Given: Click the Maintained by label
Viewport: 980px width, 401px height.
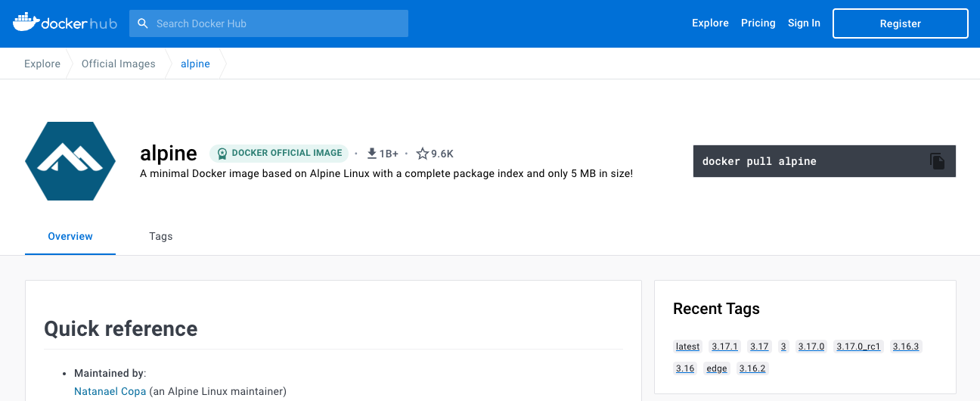Looking at the screenshot, I should coord(110,373).
